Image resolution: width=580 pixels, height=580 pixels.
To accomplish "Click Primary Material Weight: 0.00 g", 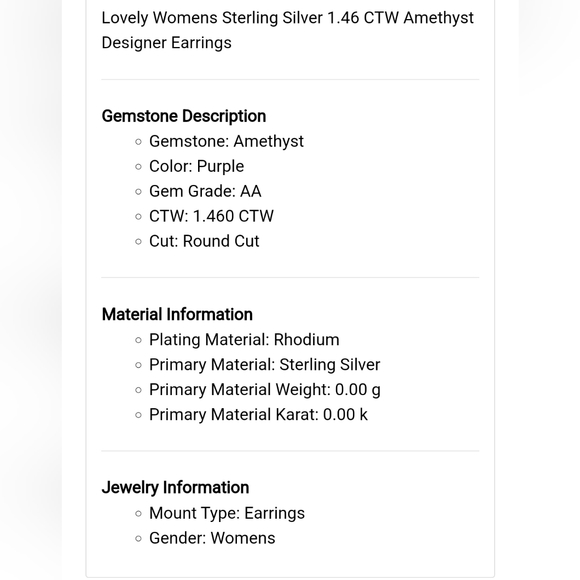I will (265, 390).
